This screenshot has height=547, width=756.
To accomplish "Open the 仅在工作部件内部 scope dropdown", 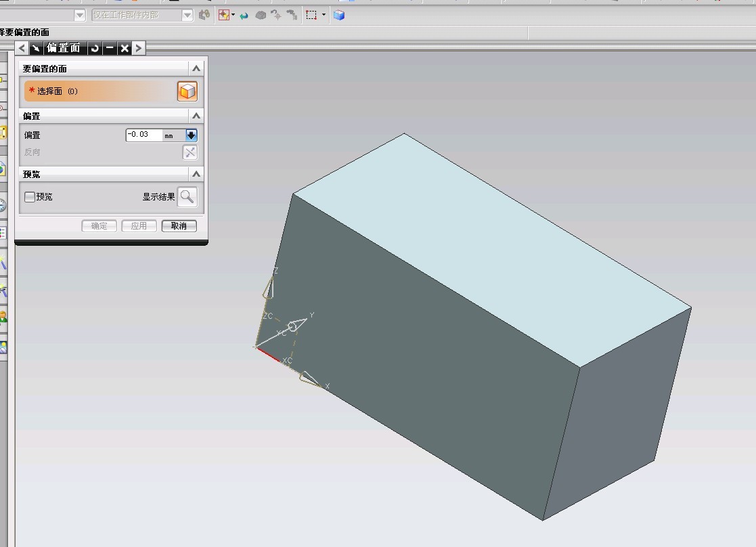I will [x=187, y=16].
